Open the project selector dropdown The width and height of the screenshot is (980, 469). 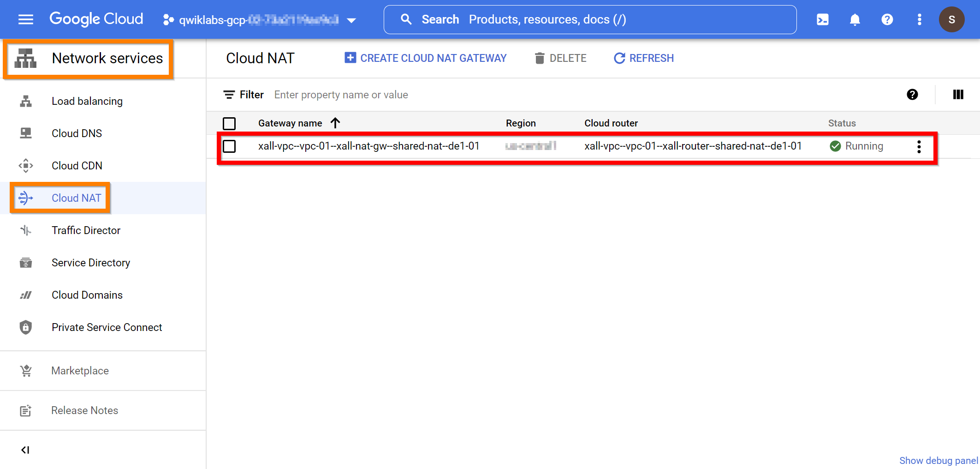[x=260, y=20]
